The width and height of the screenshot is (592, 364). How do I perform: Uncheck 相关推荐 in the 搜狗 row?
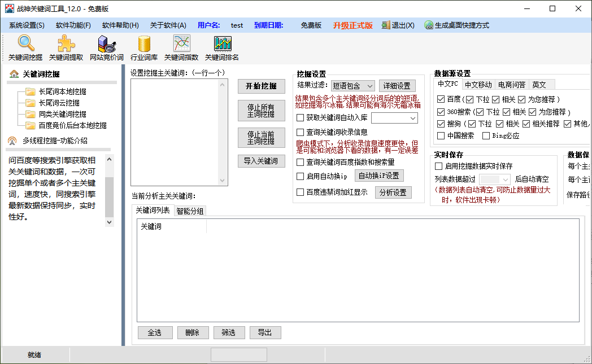tap(526, 124)
